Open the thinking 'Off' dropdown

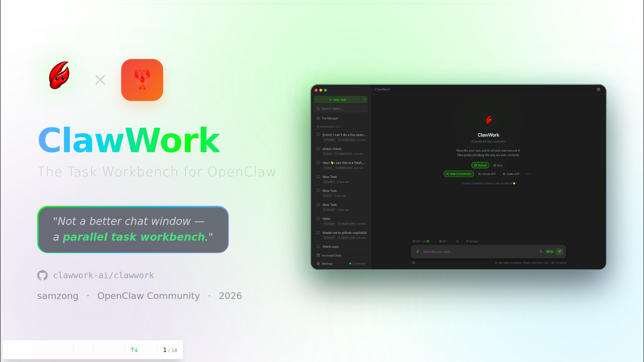444,241
